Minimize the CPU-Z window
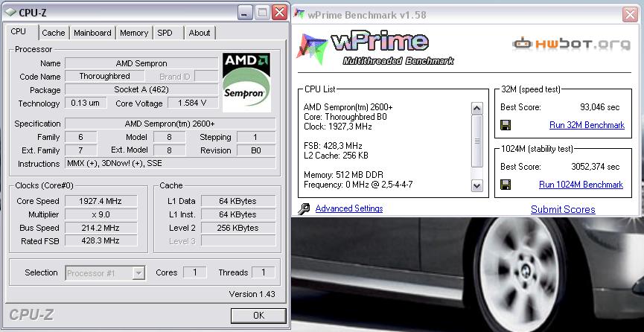644x332 pixels. pos(244,13)
